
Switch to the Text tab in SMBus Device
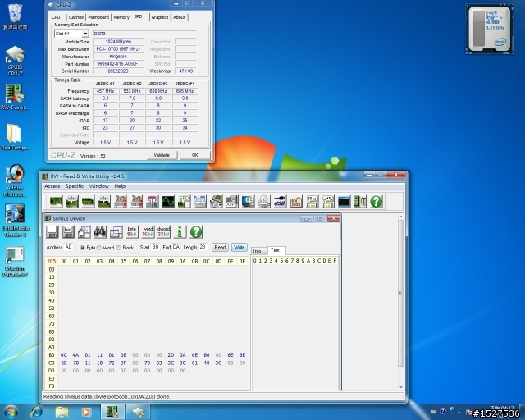(x=276, y=250)
